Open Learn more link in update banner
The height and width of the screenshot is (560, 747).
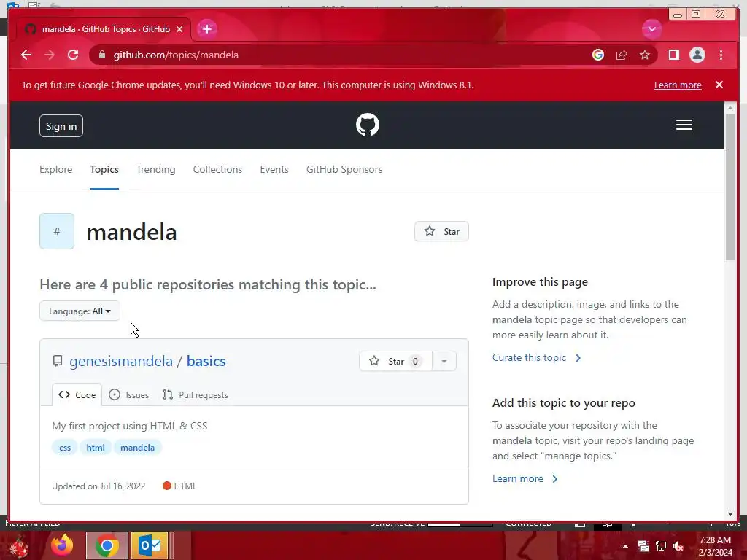click(678, 85)
